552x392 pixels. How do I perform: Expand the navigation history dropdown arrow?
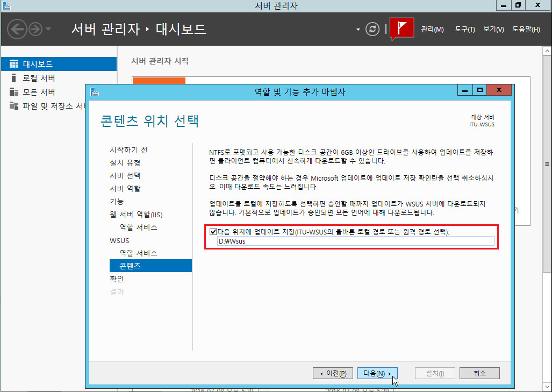(x=48, y=29)
